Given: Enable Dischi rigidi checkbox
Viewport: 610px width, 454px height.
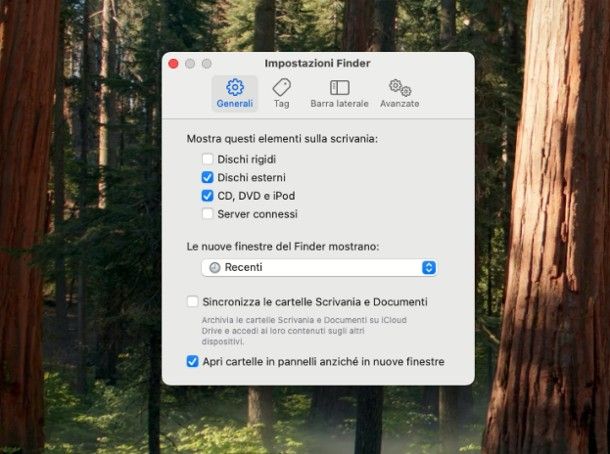Looking at the screenshot, I should click(x=207, y=159).
